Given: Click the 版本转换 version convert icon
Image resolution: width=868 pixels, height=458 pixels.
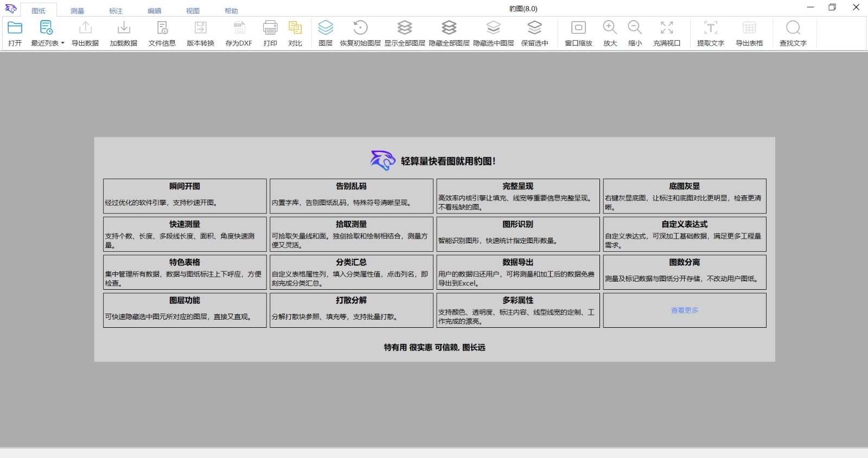Looking at the screenshot, I should click(x=201, y=28).
